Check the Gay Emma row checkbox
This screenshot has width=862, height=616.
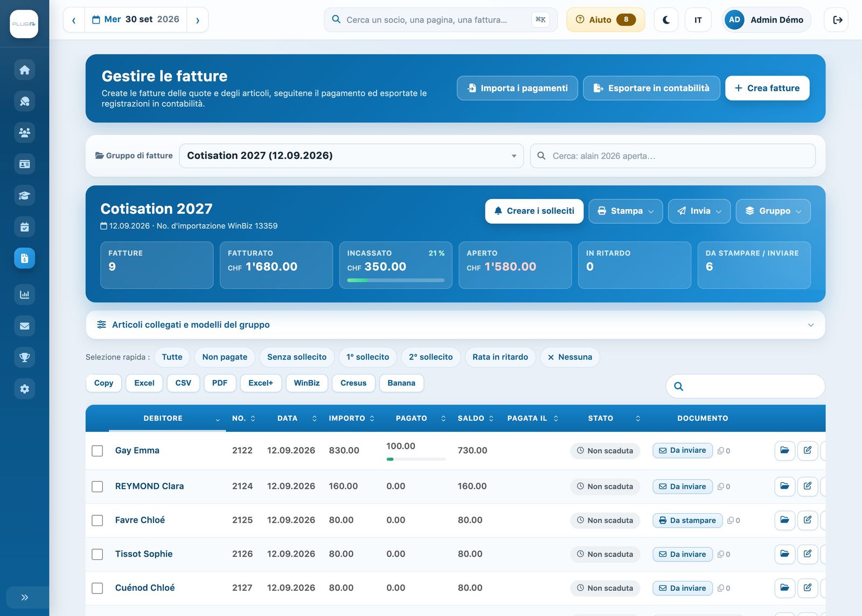[98, 451]
